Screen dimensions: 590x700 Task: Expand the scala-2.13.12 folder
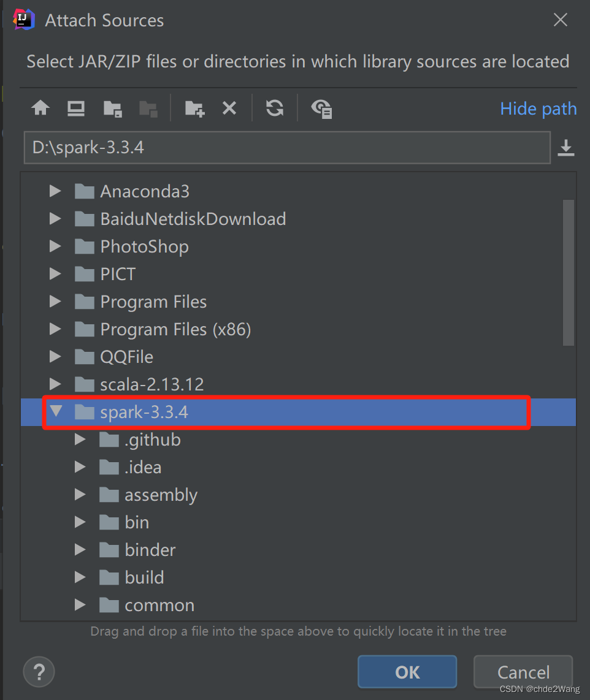[55, 384]
